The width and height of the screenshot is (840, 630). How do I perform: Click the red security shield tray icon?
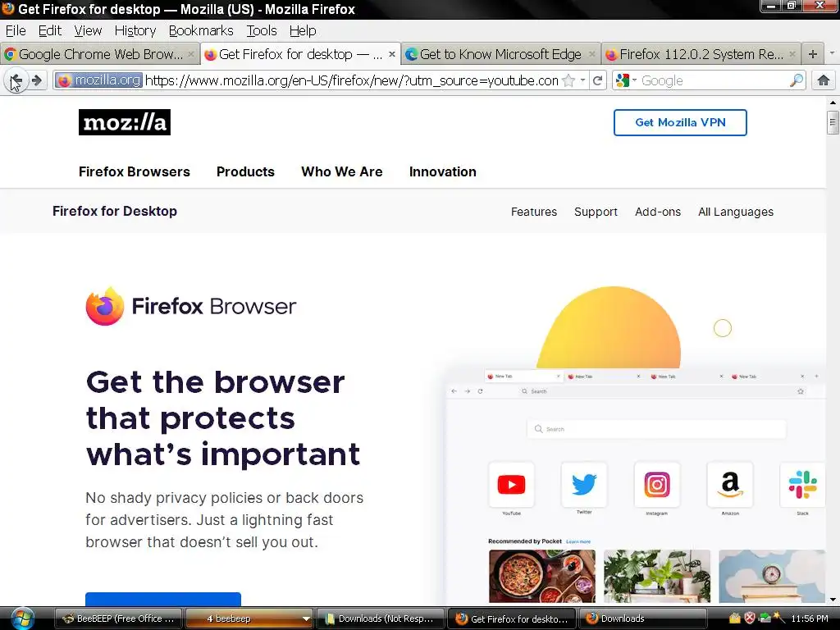(750, 619)
